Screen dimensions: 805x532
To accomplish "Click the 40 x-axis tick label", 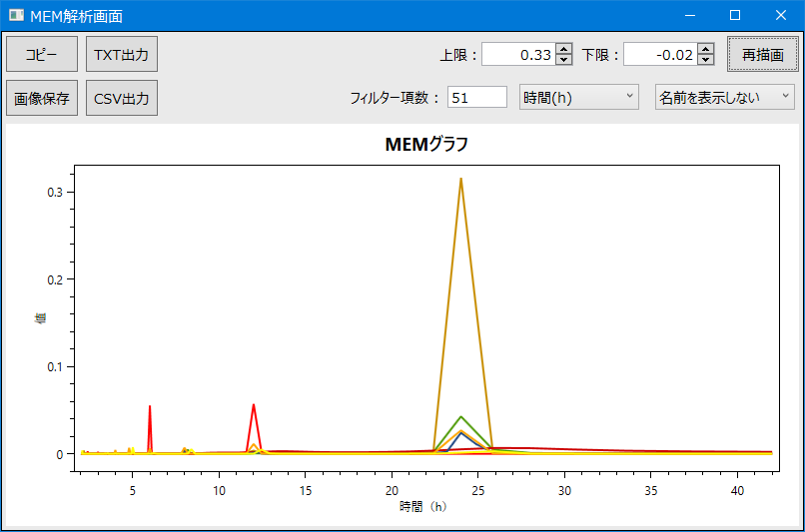I will point(737,491).
